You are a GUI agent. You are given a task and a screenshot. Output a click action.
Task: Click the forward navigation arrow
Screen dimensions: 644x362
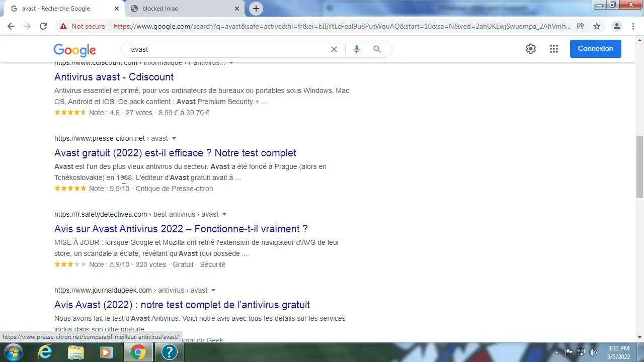[x=27, y=26]
